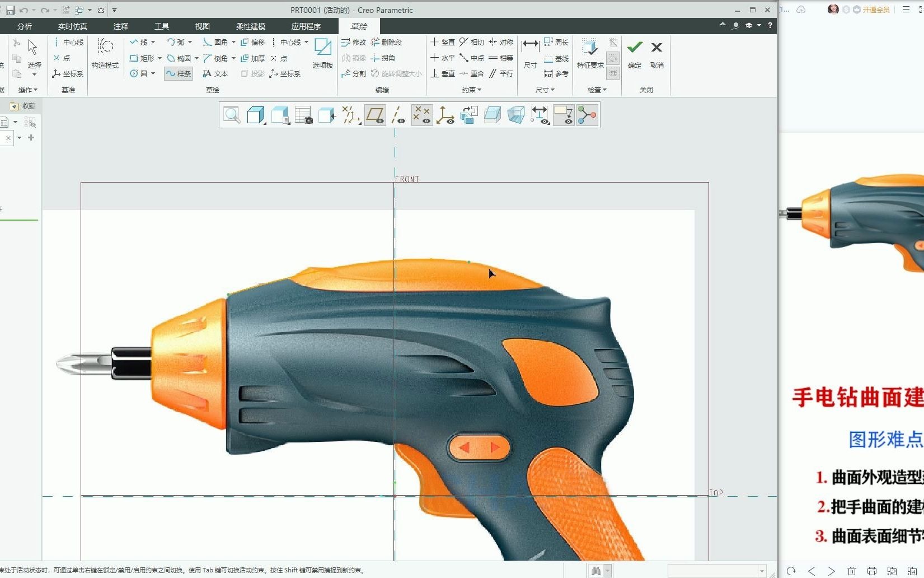Click Delete Segment (删除段) tool

coord(386,42)
